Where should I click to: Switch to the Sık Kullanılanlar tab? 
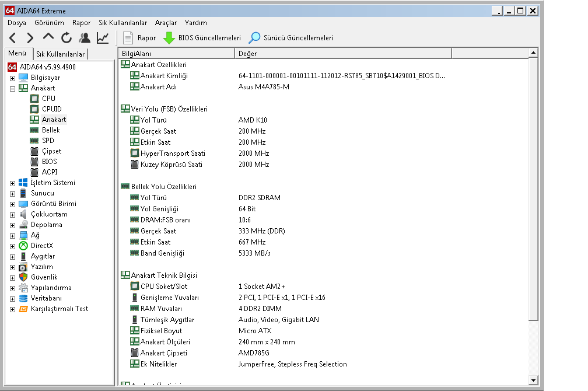click(x=61, y=54)
